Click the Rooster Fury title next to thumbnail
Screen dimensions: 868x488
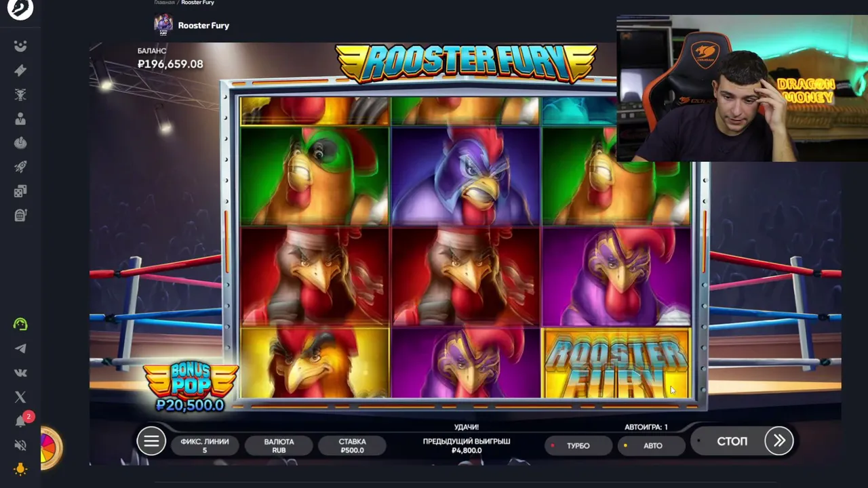point(203,26)
